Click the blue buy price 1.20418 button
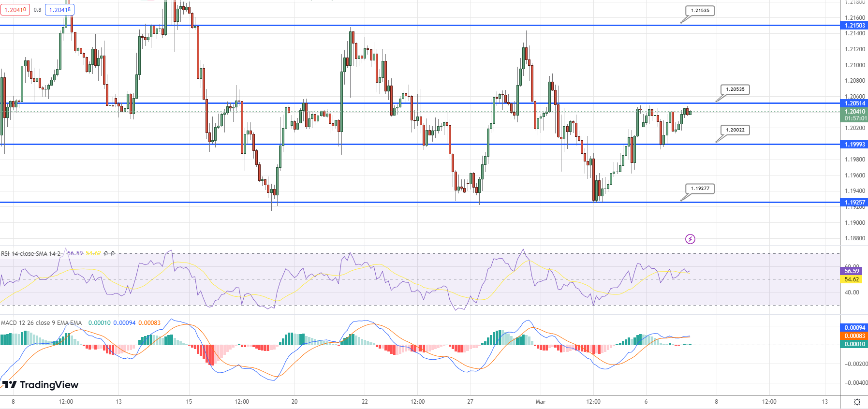 coord(60,10)
